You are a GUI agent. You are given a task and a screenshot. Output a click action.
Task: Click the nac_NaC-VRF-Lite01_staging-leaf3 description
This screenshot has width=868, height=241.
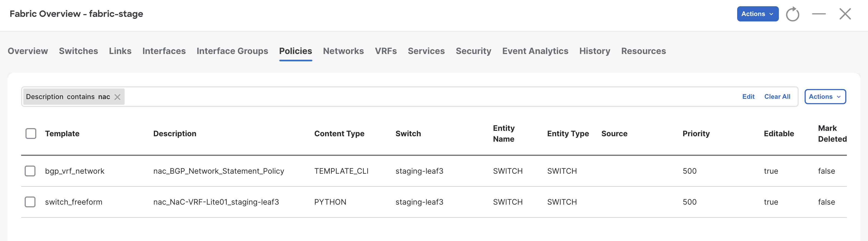pyautogui.click(x=216, y=202)
